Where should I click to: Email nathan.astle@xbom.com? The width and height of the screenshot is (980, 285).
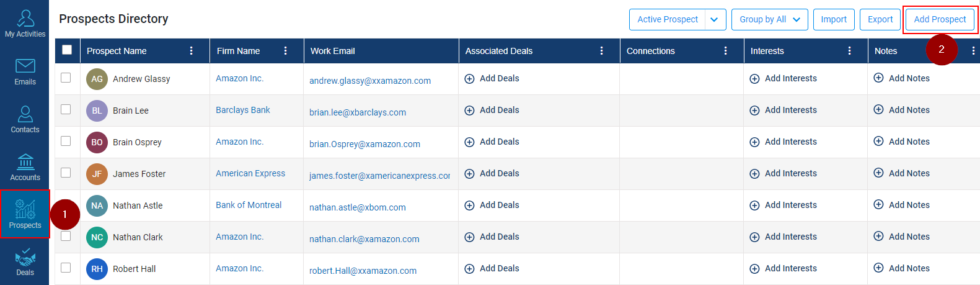coord(358,207)
